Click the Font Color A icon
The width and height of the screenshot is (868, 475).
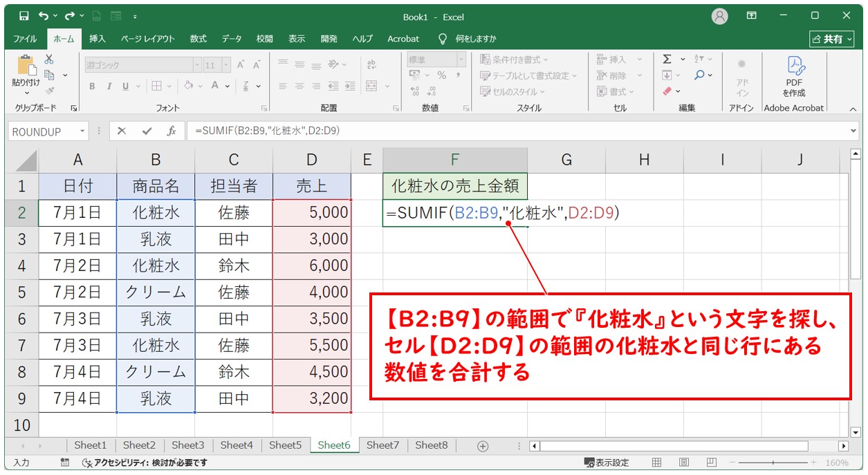pos(216,86)
